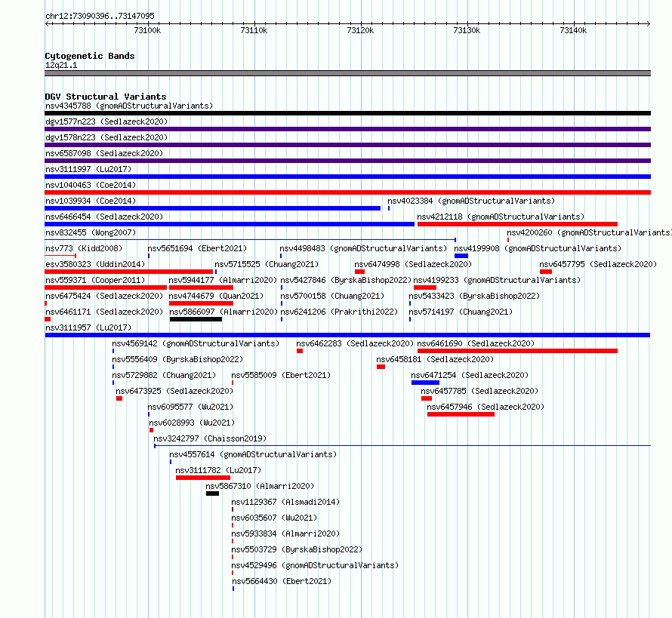This screenshot has width=672, height=618.
Task: Select nsv5433423 ByrskaBishop2022 label
Action: pos(474,296)
